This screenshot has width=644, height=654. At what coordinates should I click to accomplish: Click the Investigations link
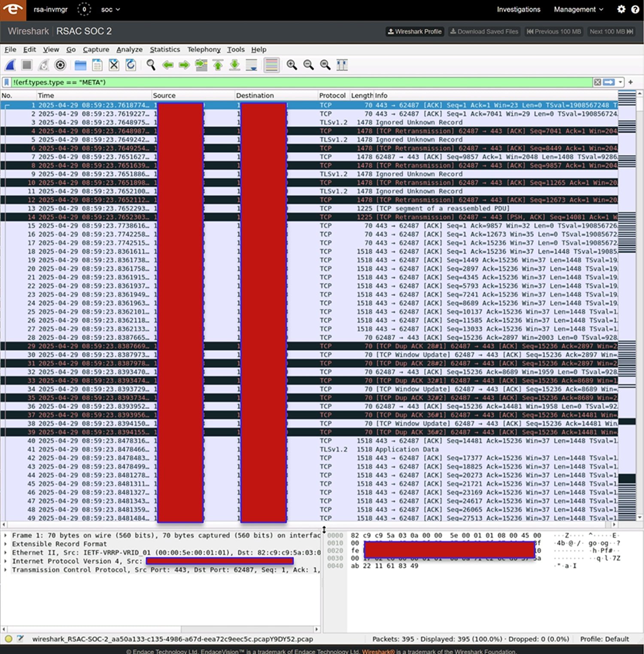(519, 9)
